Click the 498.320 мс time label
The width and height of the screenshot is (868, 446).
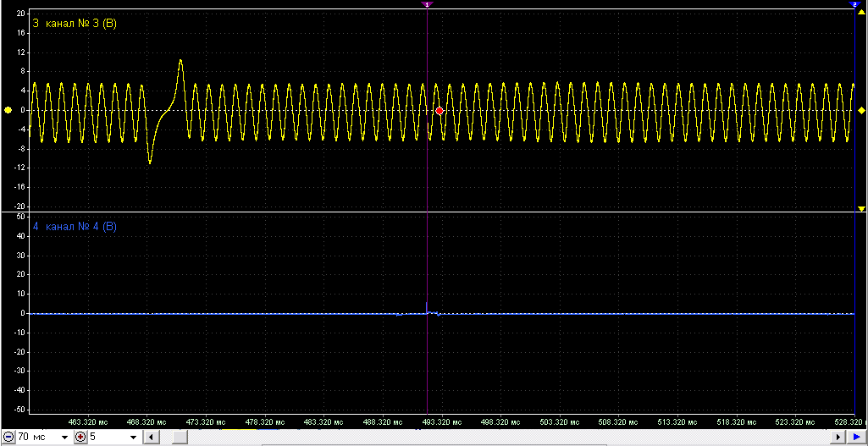point(501,421)
